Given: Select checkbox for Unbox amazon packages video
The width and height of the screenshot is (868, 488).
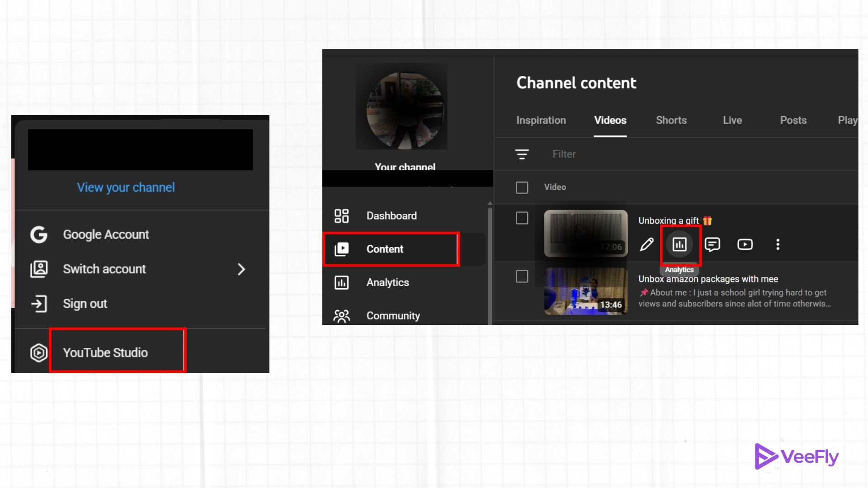Looking at the screenshot, I should (x=522, y=276).
